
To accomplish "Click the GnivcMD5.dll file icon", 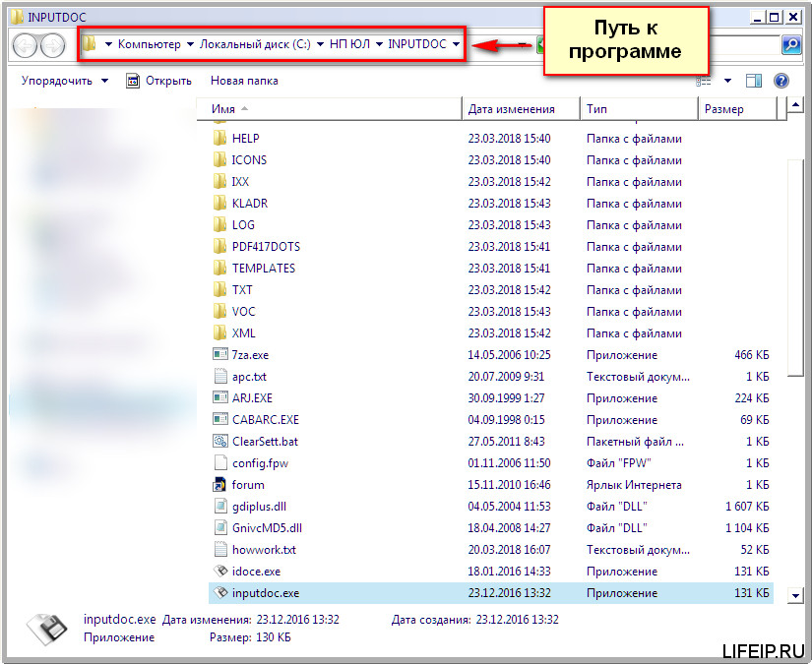I will click(x=220, y=528).
